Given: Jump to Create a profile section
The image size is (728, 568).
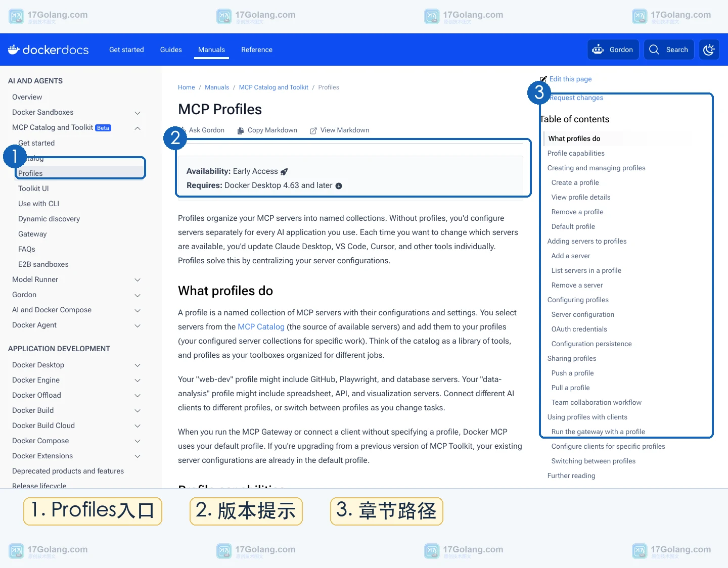Looking at the screenshot, I should tap(575, 182).
